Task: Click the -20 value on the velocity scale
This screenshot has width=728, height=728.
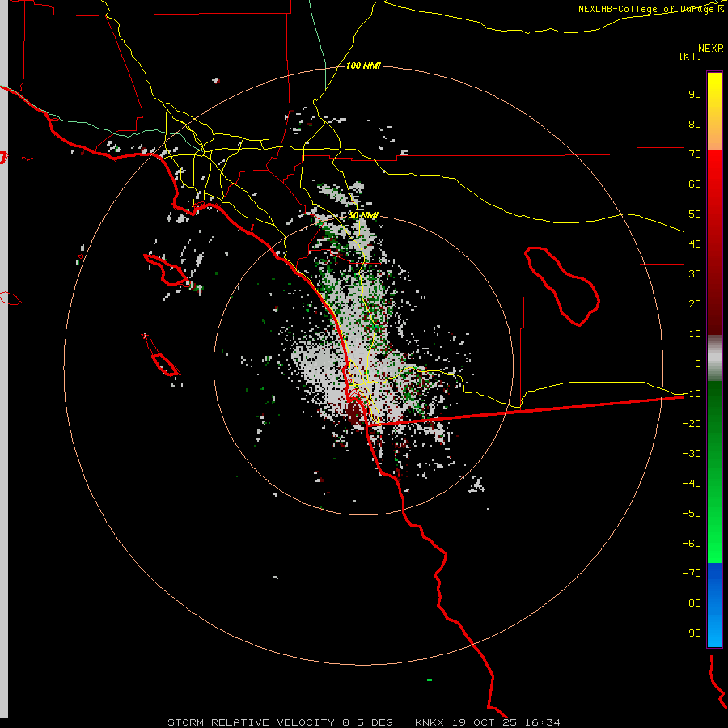Action: [692, 423]
